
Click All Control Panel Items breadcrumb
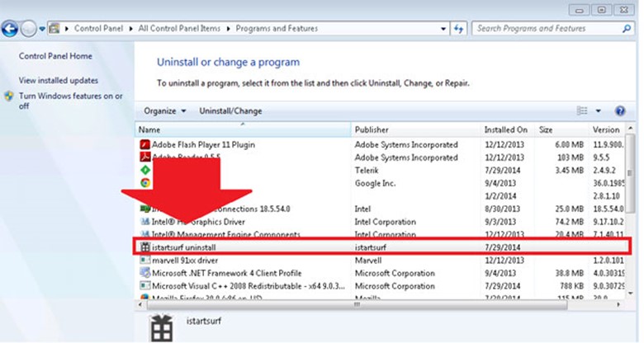(x=179, y=28)
